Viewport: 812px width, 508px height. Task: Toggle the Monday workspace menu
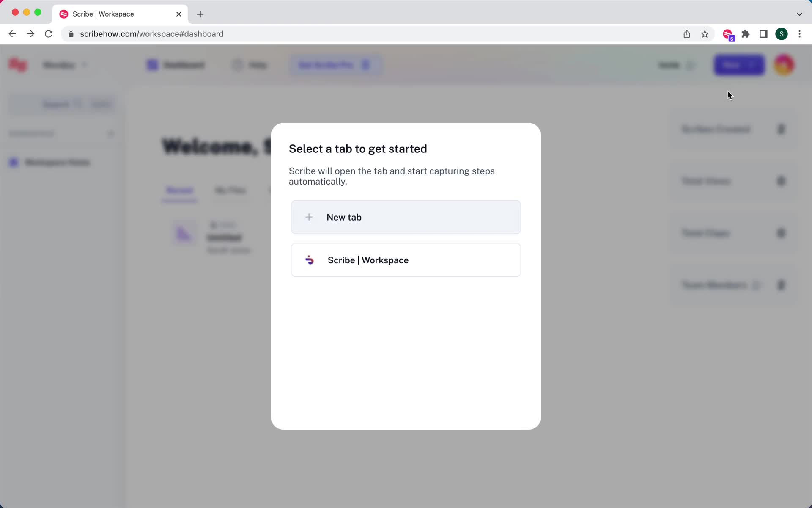point(66,65)
